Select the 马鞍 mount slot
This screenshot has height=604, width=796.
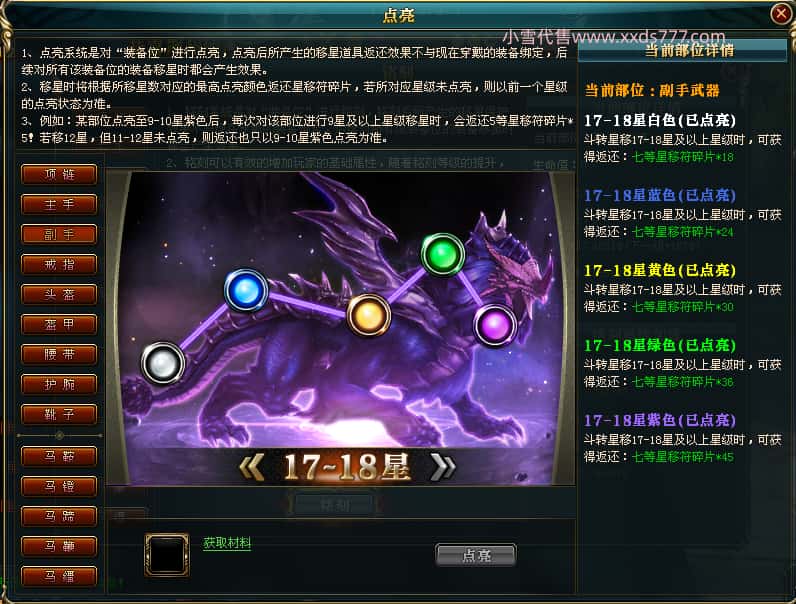coord(59,456)
